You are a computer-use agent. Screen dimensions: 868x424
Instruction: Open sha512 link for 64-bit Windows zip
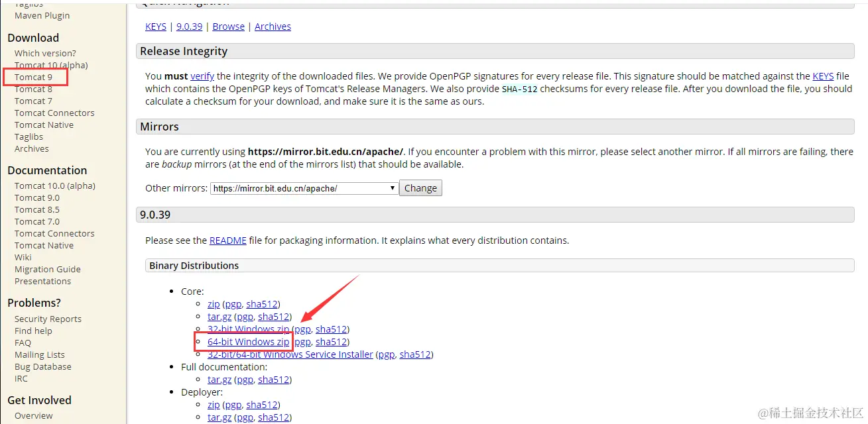[331, 342]
